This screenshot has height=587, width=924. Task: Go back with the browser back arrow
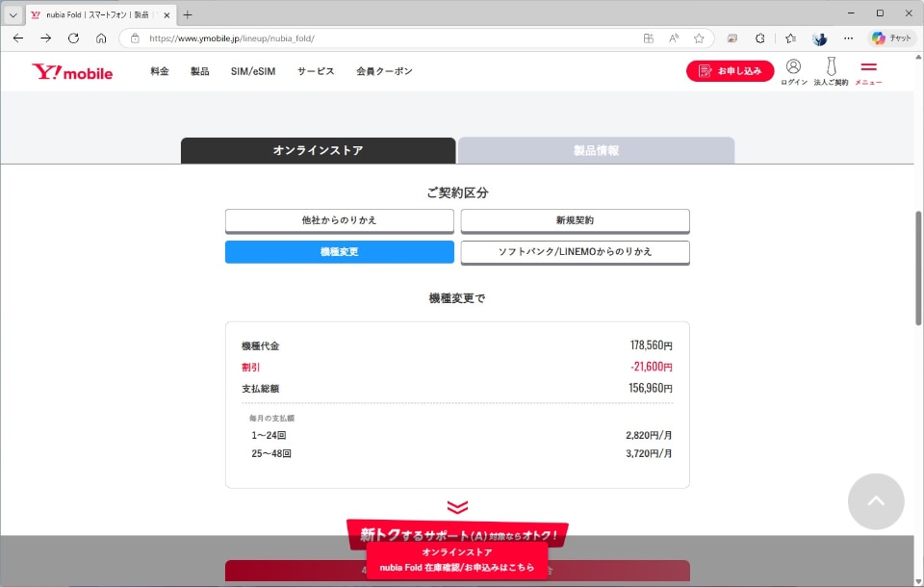(x=18, y=38)
